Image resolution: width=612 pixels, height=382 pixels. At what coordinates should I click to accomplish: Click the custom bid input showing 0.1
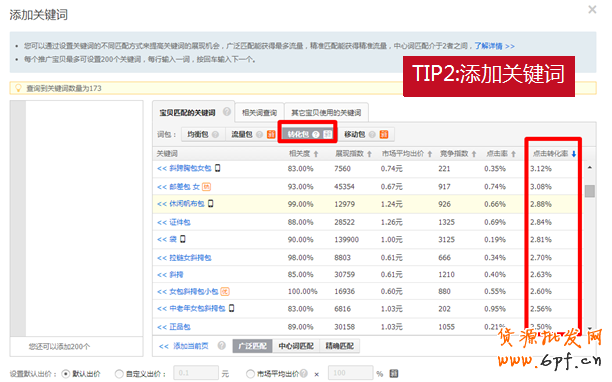pos(196,373)
